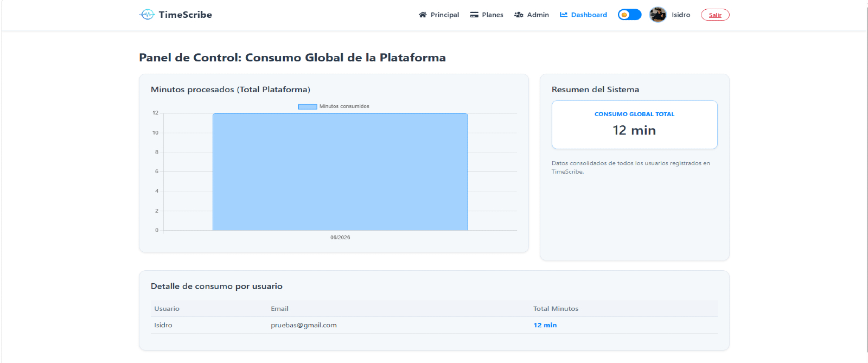Click the CONSUMO GLOBAL TOTAL label
Image resolution: width=868 pixels, height=363 pixels.
(634, 114)
